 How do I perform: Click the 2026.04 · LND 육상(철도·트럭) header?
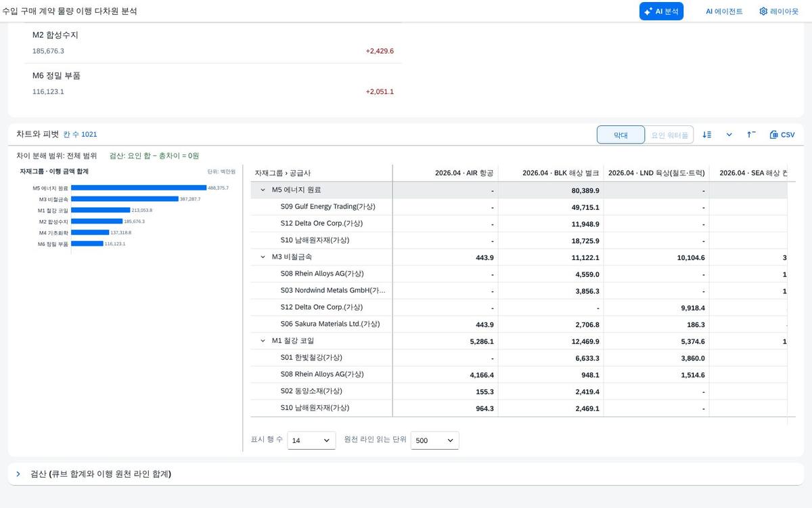656,173
